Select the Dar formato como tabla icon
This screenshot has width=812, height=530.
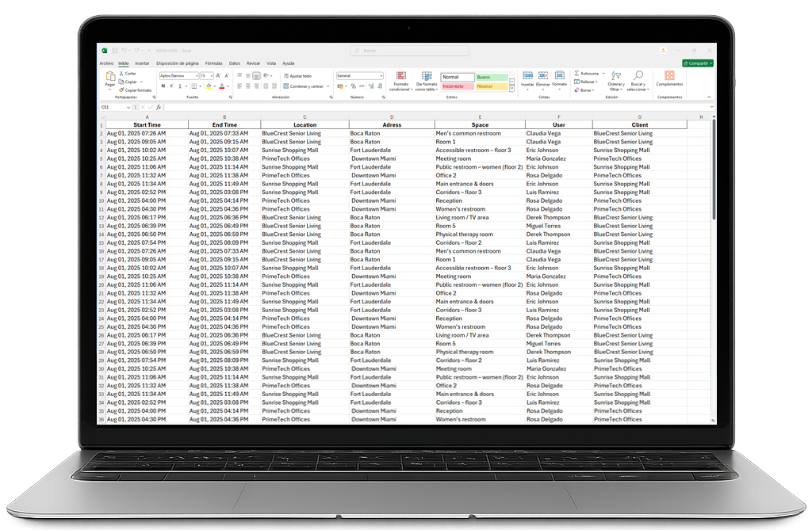coord(427,77)
